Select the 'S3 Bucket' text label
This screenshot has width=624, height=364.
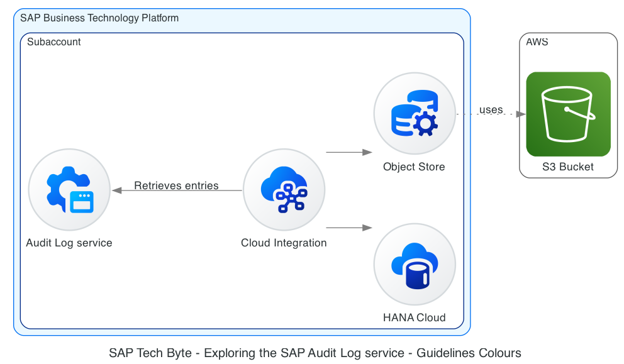568,167
